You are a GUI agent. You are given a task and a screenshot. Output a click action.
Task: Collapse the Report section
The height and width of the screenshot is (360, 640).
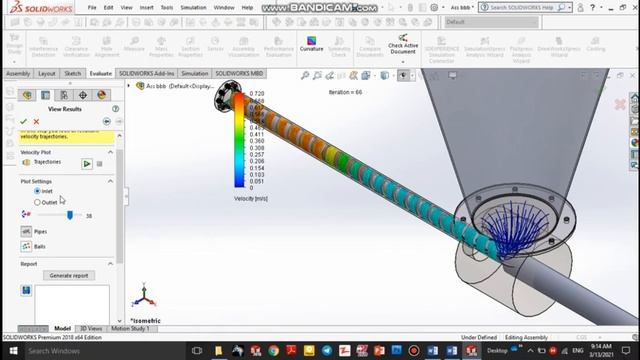(x=110, y=264)
